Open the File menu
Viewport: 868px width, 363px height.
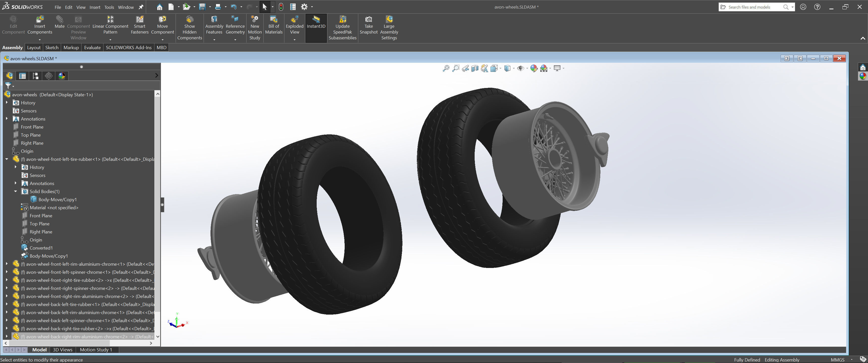point(58,7)
